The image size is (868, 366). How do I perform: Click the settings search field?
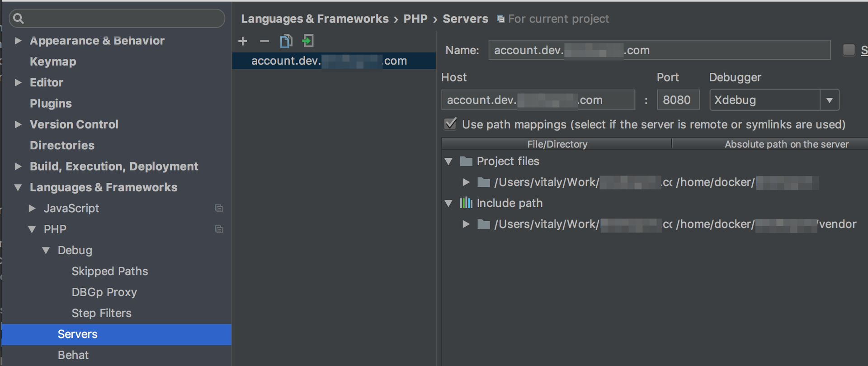point(117,19)
